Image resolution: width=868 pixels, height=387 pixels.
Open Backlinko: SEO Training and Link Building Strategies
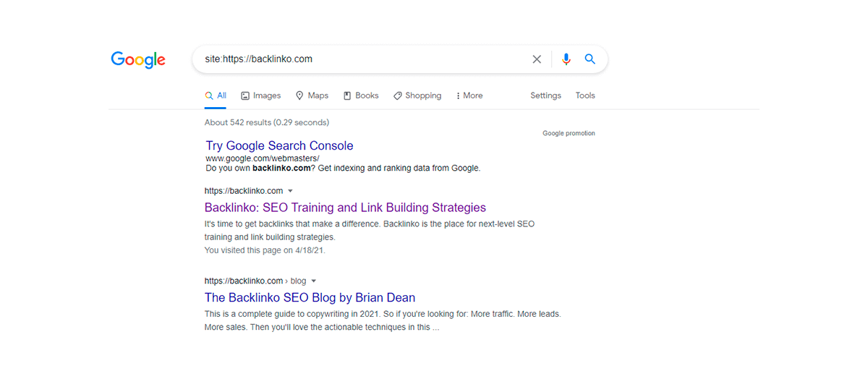[x=345, y=208]
